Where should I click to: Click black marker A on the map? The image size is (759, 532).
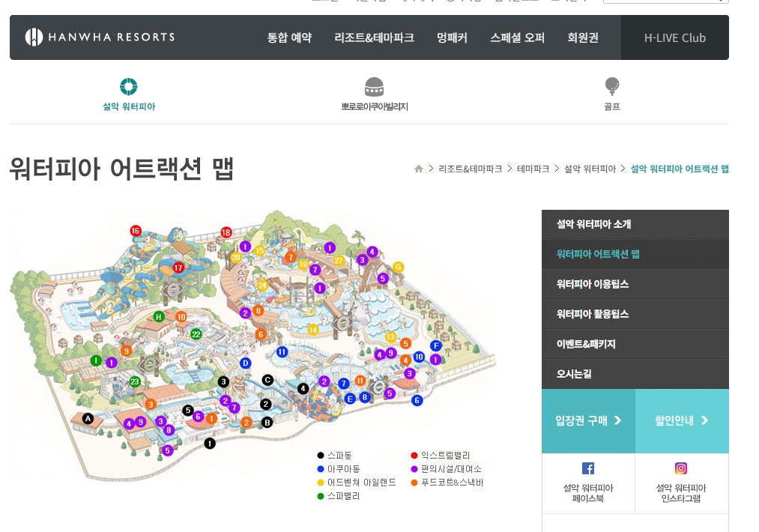(88, 419)
